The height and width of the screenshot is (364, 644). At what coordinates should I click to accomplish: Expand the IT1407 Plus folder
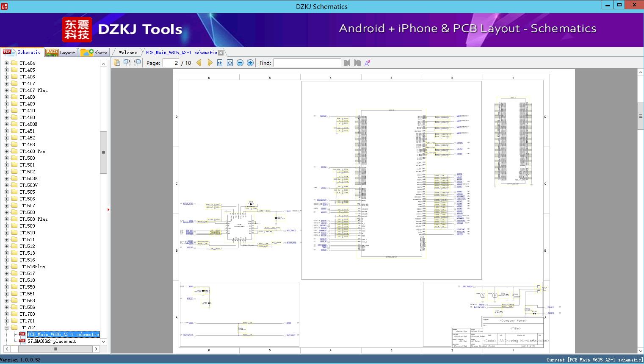coord(6,90)
